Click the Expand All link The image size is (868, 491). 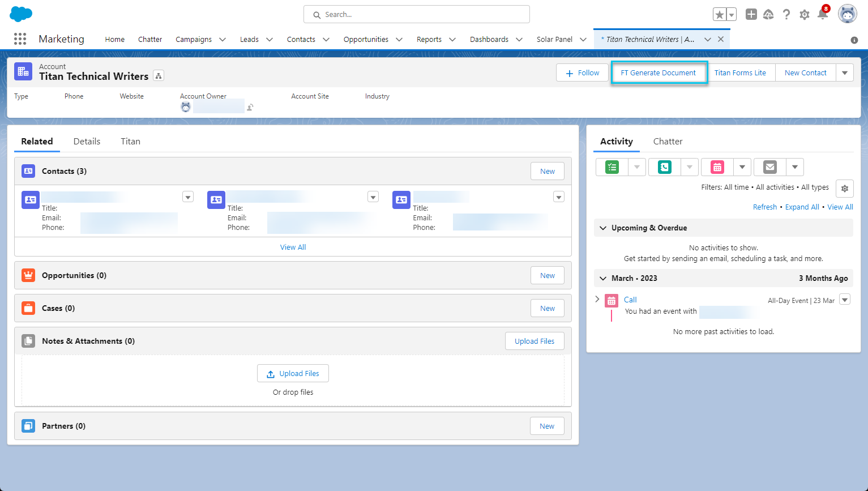(x=802, y=207)
